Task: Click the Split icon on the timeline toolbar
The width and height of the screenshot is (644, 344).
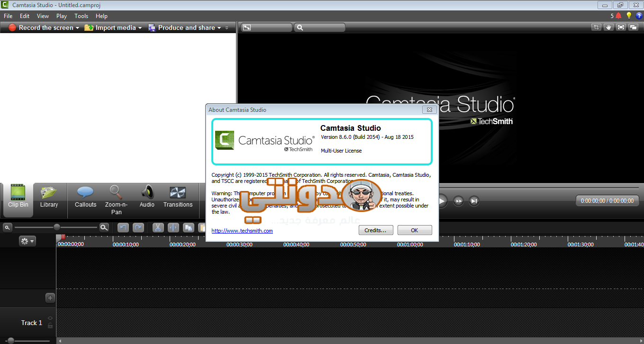Action: (x=173, y=227)
